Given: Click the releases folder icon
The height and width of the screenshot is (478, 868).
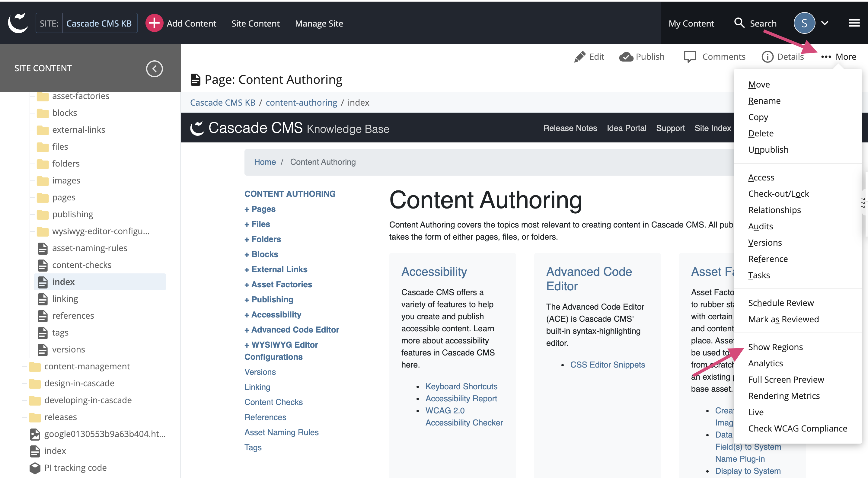Looking at the screenshot, I should (35, 417).
